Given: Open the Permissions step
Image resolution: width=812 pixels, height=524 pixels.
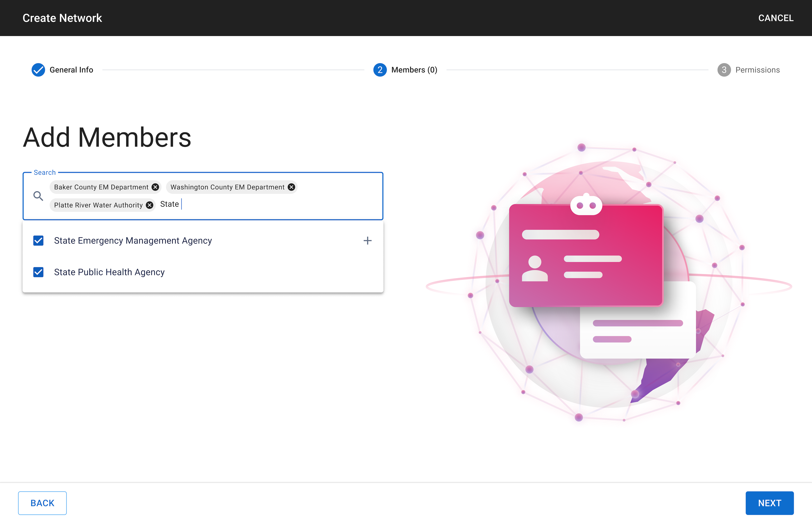Looking at the screenshot, I should [x=749, y=70].
